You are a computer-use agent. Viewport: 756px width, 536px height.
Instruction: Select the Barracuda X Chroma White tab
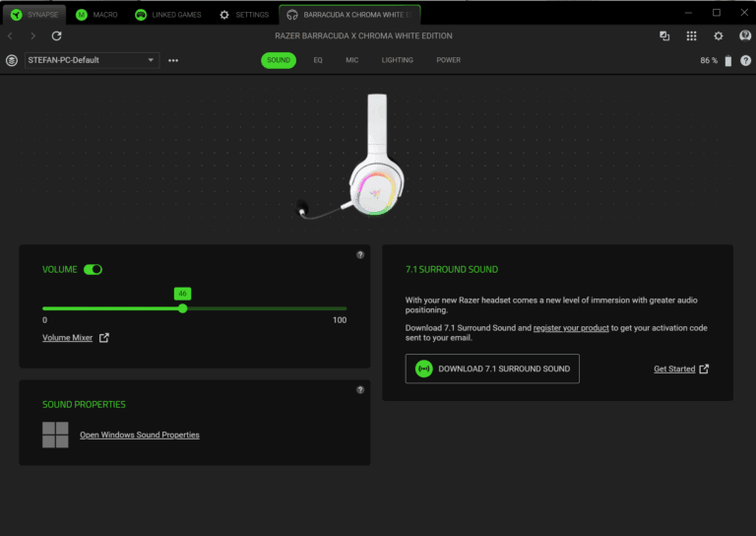[349, 15]
